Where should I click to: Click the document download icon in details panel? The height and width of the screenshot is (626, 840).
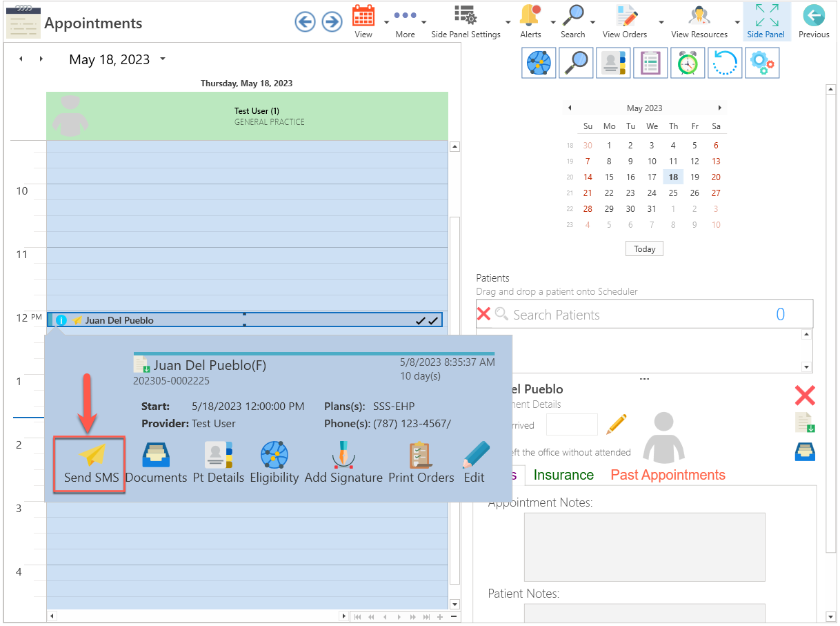(x=805, y=422)
